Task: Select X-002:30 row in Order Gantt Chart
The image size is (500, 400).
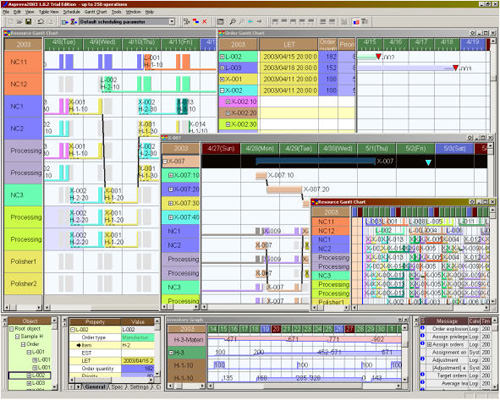Action: (x=238, y=124)
